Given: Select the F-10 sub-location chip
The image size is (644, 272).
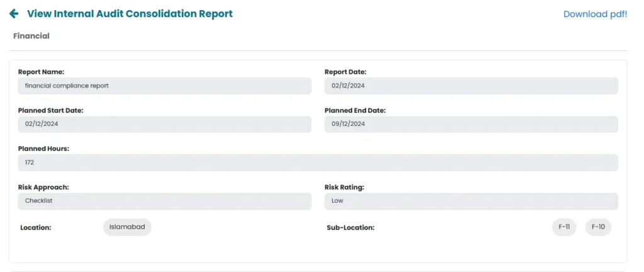Looking at the screenshot, I should pos(598,227).
